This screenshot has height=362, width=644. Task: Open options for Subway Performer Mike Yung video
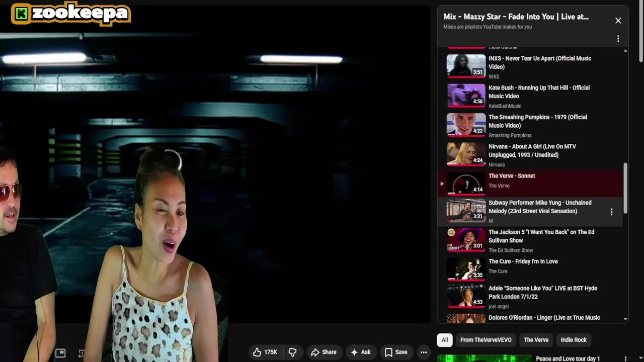611,212
